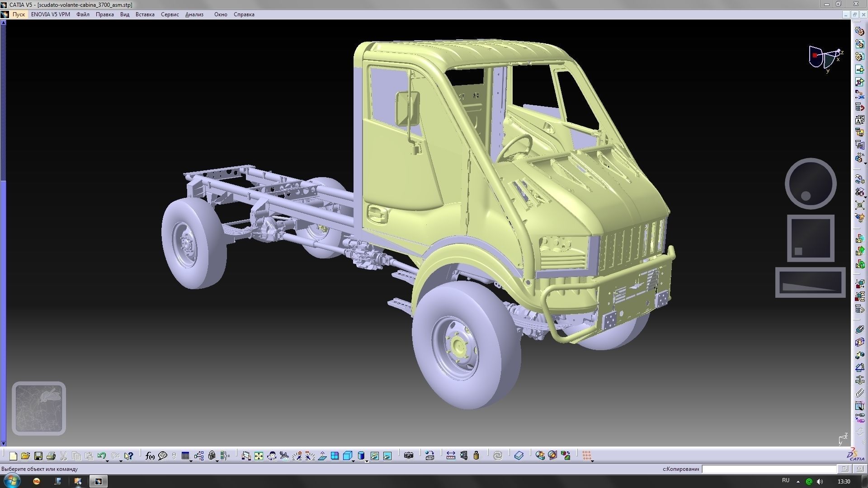Select the Measure Between ruler icon

(451, 455)
